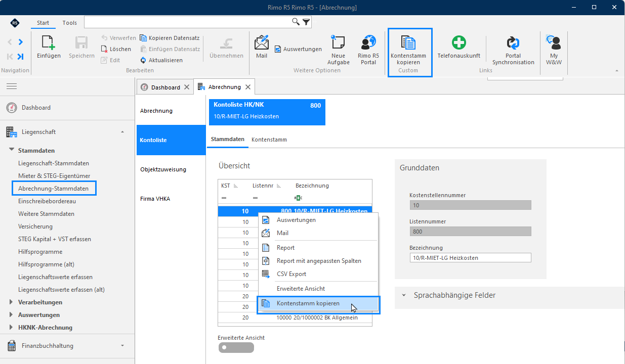Viewport: 625px width, 364px height.
Task: Close the Dashboard tab
Action: pyautogui.click(x=187, y=87)
